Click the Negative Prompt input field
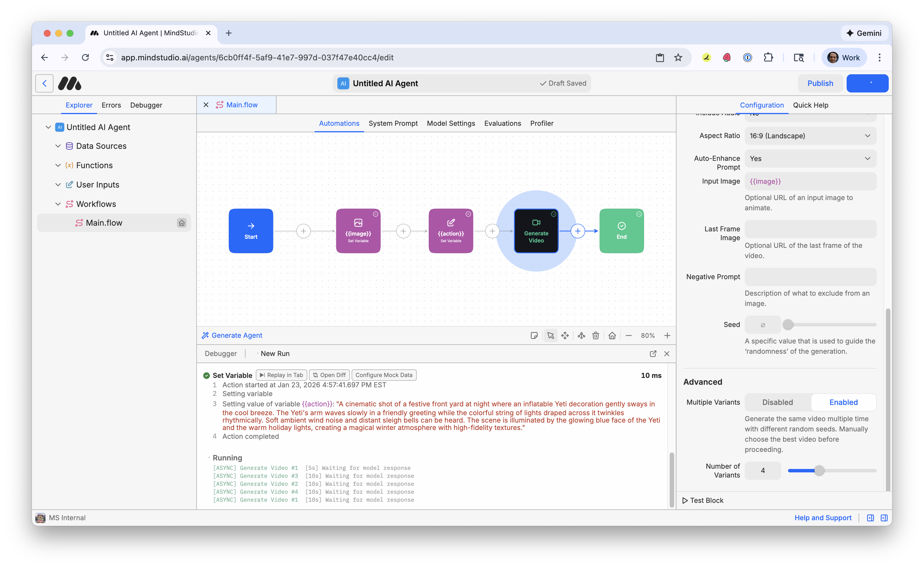The height and width of the screenshot is (568, 924). click(x=810, y=277)
